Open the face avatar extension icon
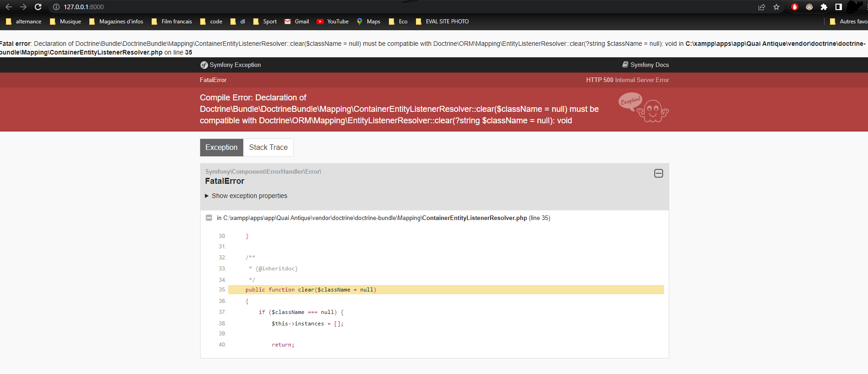Viewport: 868px width, 374px height. coord(809,7)
